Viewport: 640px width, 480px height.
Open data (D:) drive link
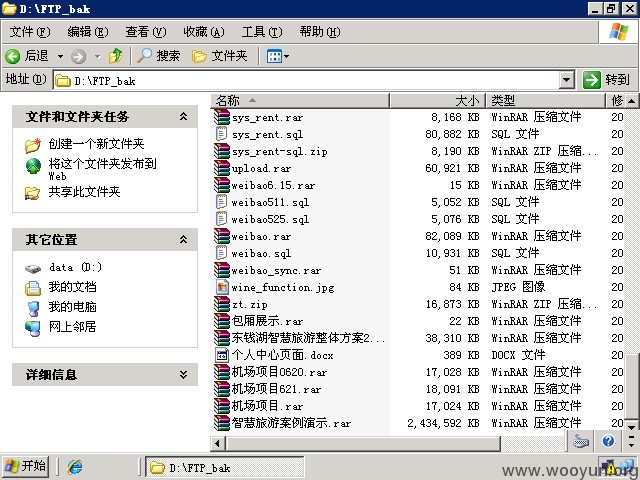tap(75, 267)
